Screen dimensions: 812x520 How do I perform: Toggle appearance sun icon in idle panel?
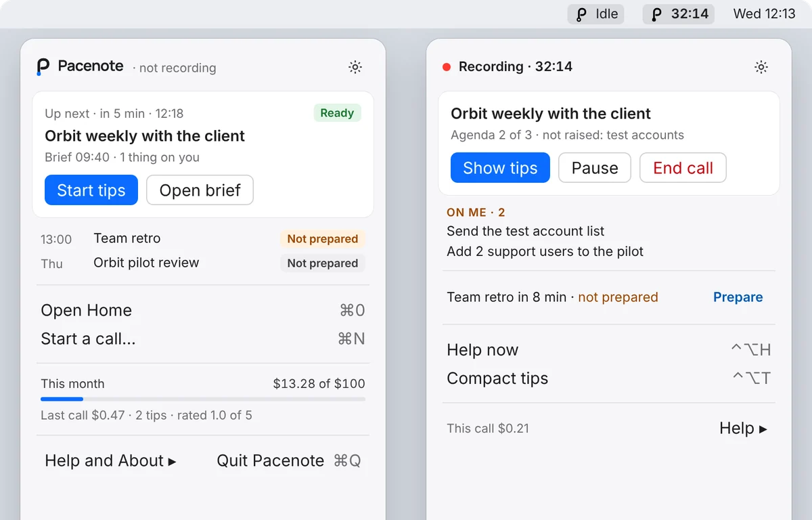(355, 67)
